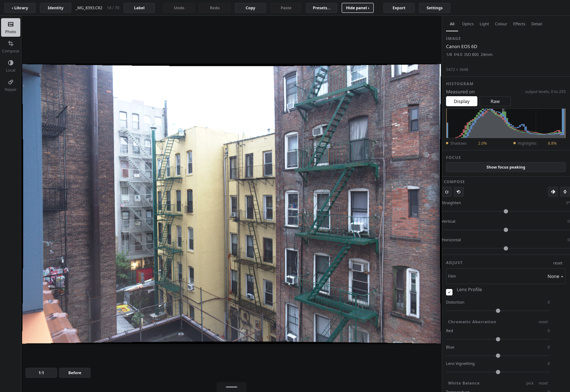Click the Canon EOS 6D camera text
This screenshot has height=392, width=570.
(x=461, y=46)
